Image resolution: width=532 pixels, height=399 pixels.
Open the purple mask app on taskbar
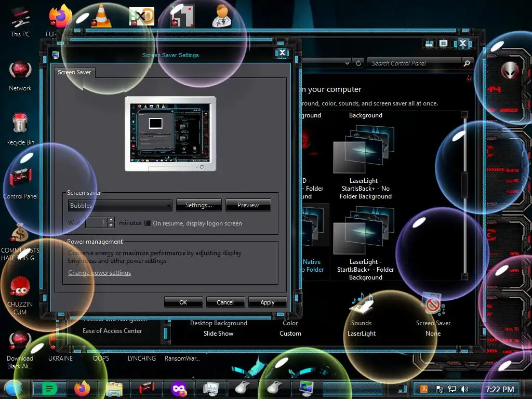179,389
